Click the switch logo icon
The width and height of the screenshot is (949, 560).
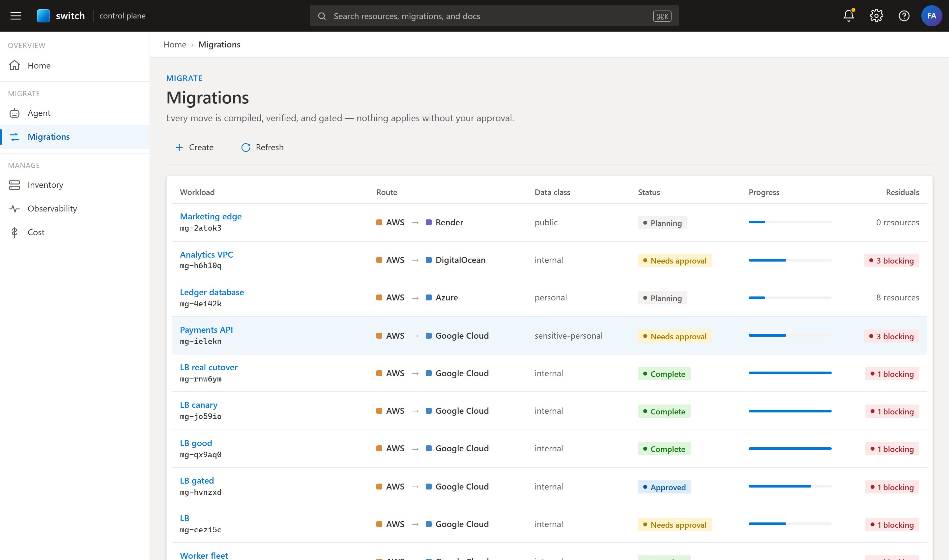coord(43,16)
